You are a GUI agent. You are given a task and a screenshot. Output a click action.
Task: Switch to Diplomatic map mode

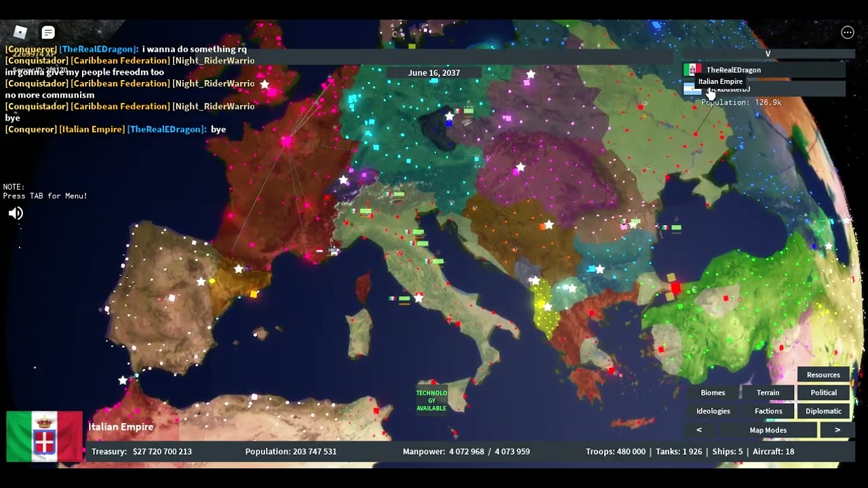pos(823,411)
